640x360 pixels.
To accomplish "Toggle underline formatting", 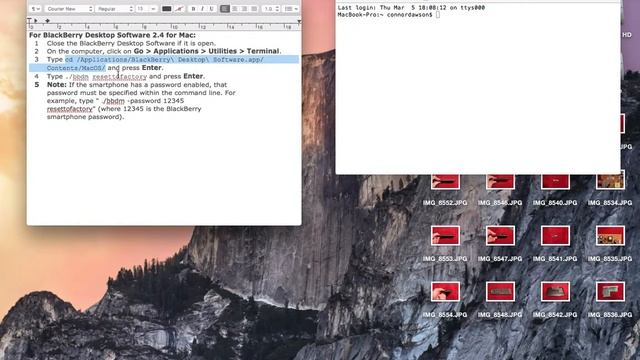I will pyautogui.click(x=211, y=9).
